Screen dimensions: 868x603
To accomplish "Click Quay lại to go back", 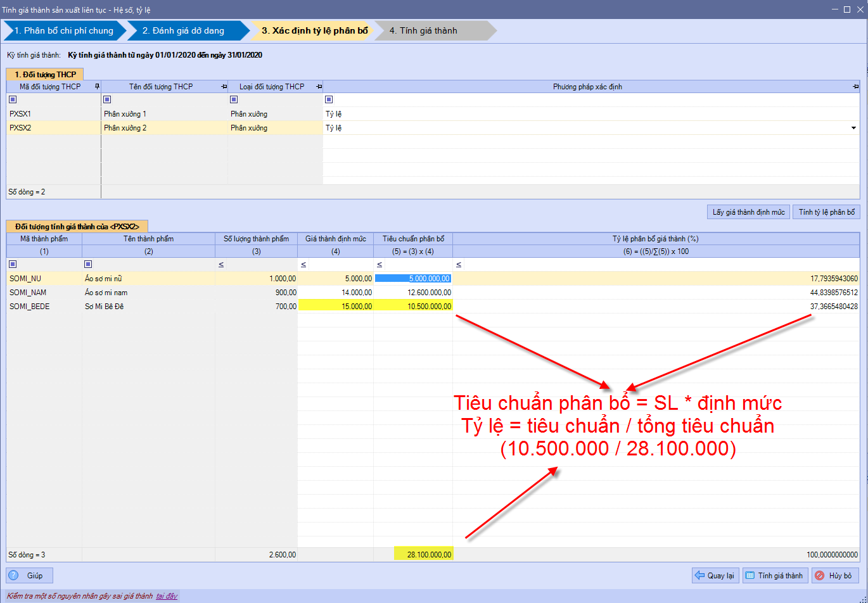I will coord(715,576).
